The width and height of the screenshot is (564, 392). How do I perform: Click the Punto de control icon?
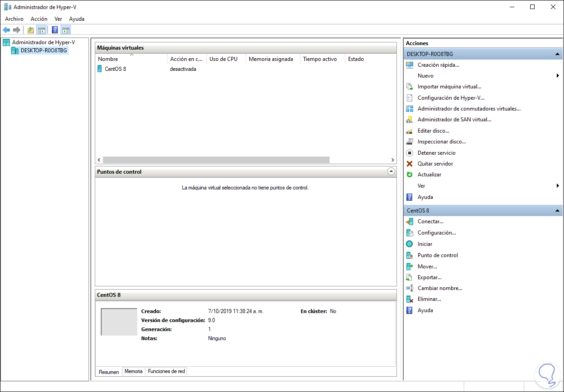coord(410,255)
